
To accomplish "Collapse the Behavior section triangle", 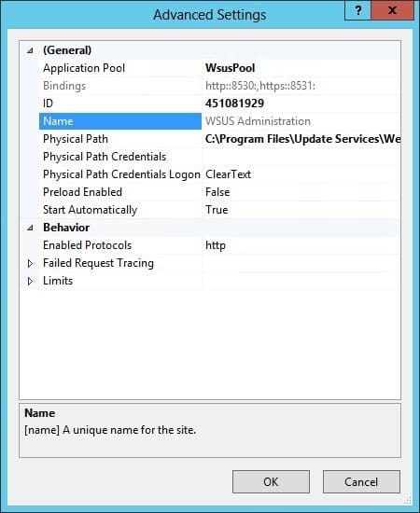I will [x=30, y=228].
